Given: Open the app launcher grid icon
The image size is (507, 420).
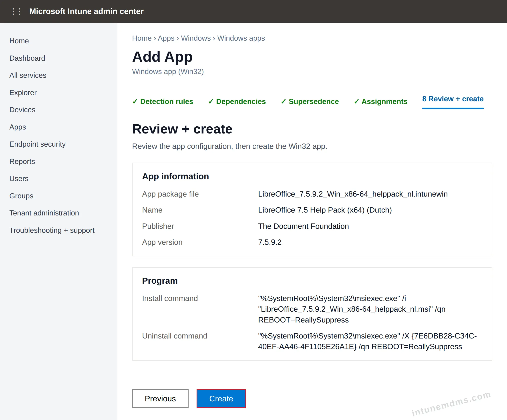Looking at the screenshot, I should point(16,11).
